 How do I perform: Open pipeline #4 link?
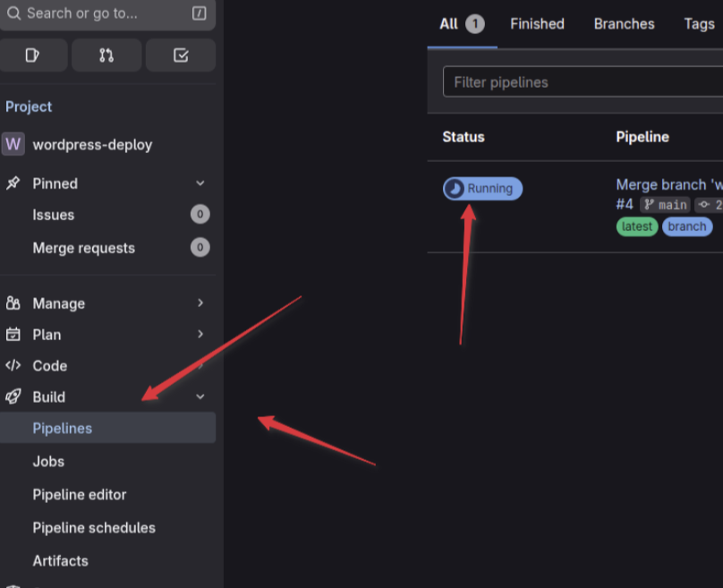tap(625, 204)
